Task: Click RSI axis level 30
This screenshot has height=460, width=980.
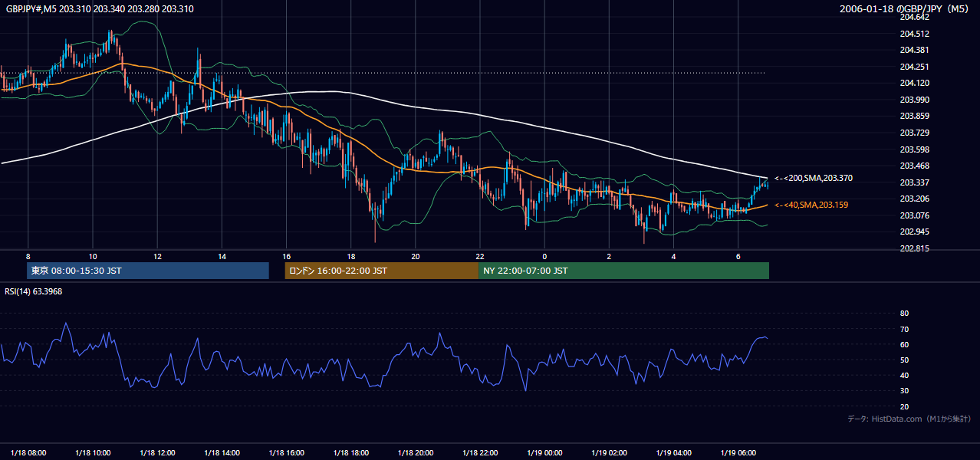Action: [904, 391]
